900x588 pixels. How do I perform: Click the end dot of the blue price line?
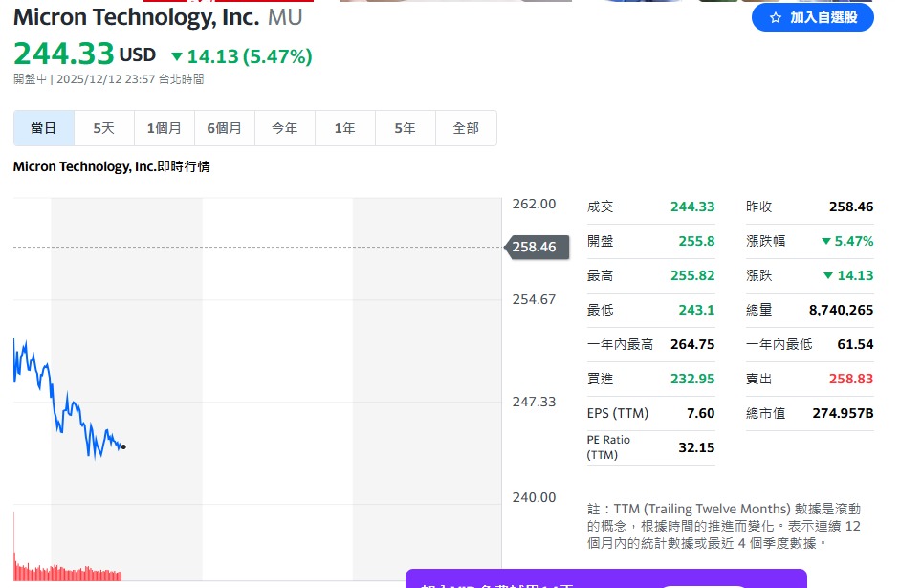(x=123, y=446)
